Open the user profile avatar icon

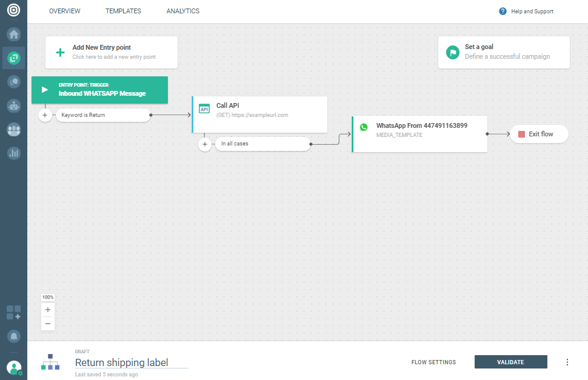tap(13, 367)
